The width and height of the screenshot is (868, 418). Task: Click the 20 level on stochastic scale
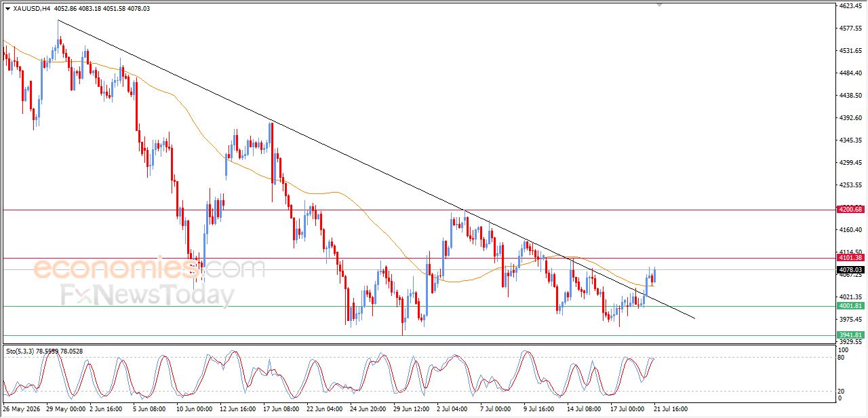pyautogui.click(x=843, y=390)
